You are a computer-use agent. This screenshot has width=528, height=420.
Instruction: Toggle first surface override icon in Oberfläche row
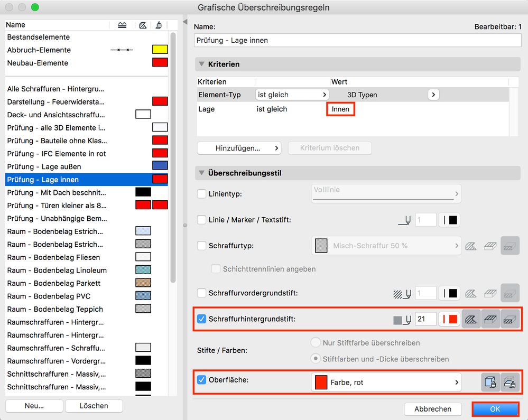(490, 382)
